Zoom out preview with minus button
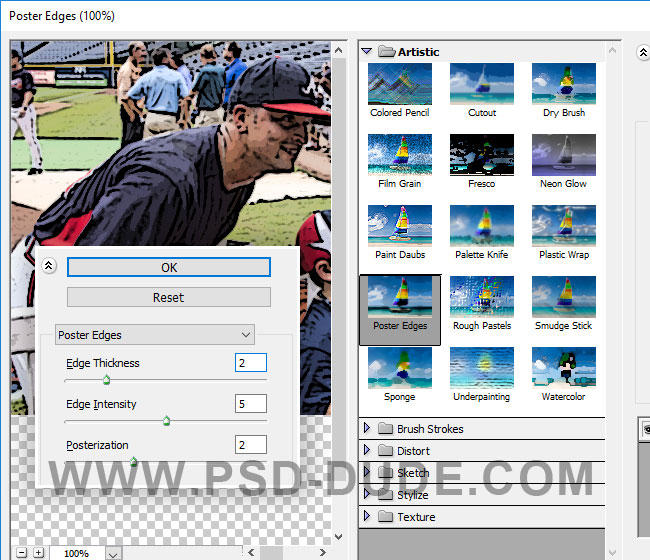This screenshot has width=650, height=560. tap(22, 553)
